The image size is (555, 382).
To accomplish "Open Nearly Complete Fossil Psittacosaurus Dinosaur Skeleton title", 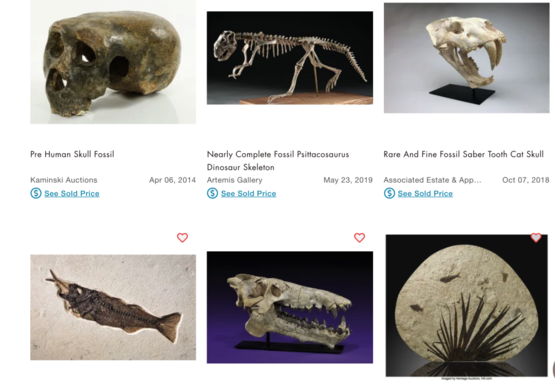I will (278, 161).
